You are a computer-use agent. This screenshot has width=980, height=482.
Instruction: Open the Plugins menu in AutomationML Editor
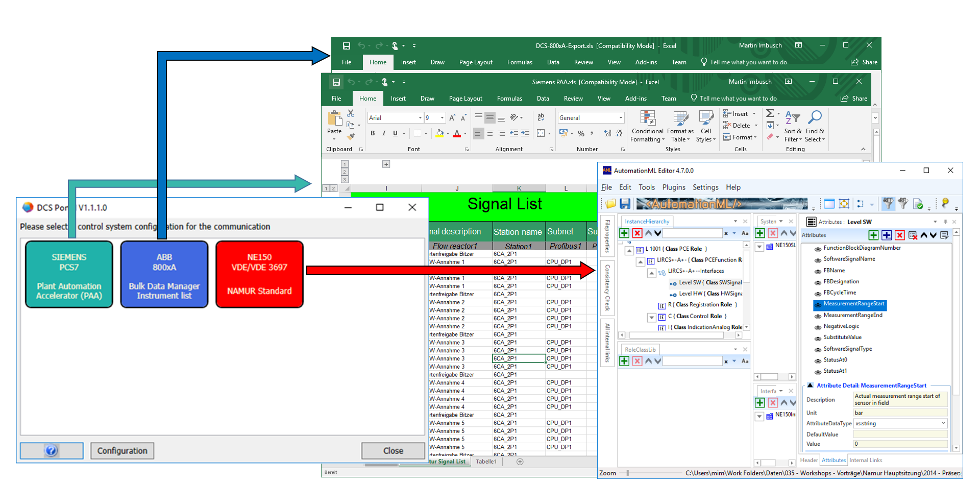(673, 187)
